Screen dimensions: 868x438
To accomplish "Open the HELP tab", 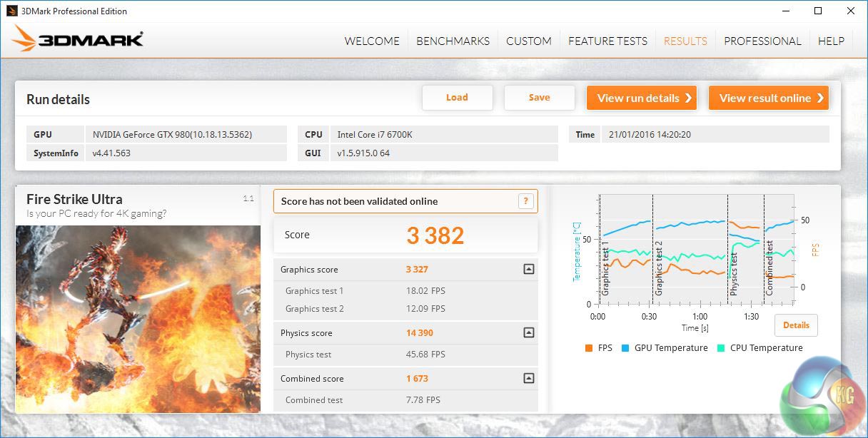I will (x=831, y=41).
